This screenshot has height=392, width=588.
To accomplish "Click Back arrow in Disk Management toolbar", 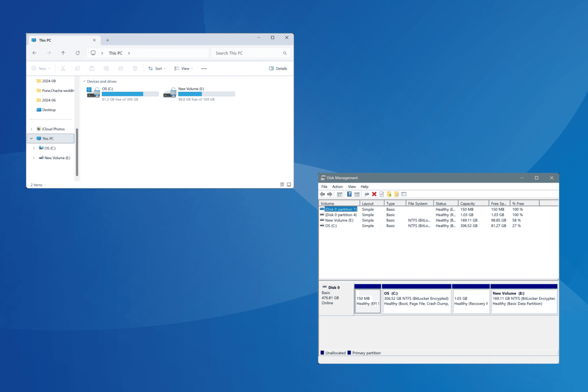I will pos(322,194).
